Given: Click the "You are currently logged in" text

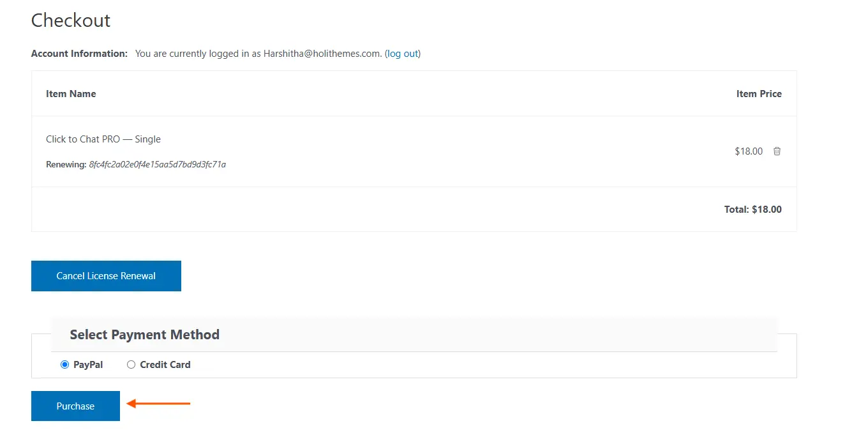Looking at the screenshot, I should click(198, 54).
